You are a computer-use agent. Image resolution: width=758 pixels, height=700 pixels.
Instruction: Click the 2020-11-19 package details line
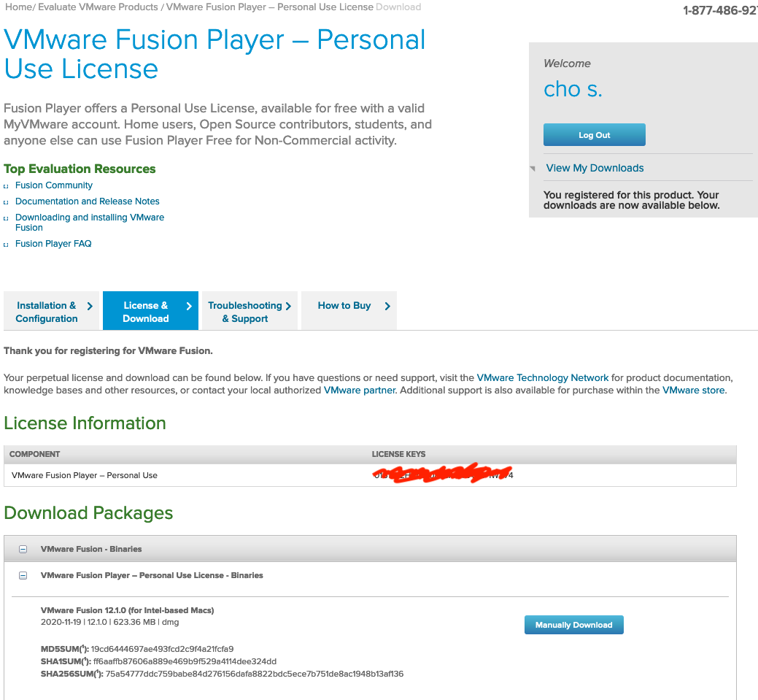pos(109,622)
